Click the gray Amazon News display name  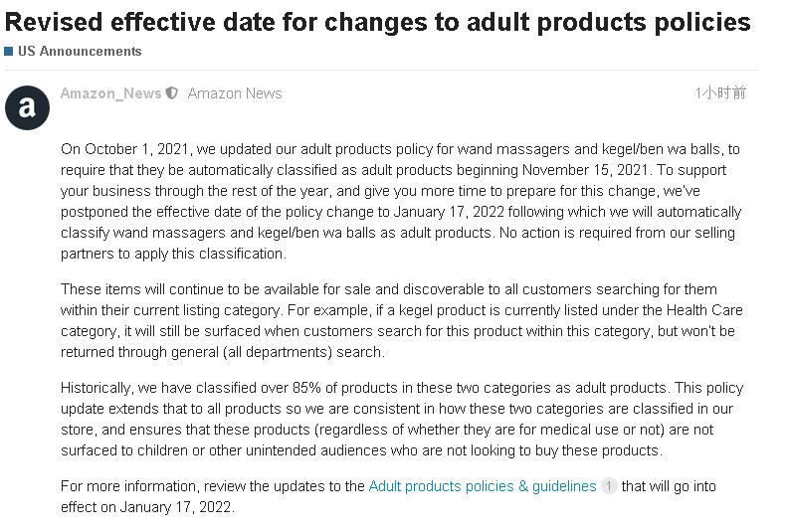pos(235,93)
